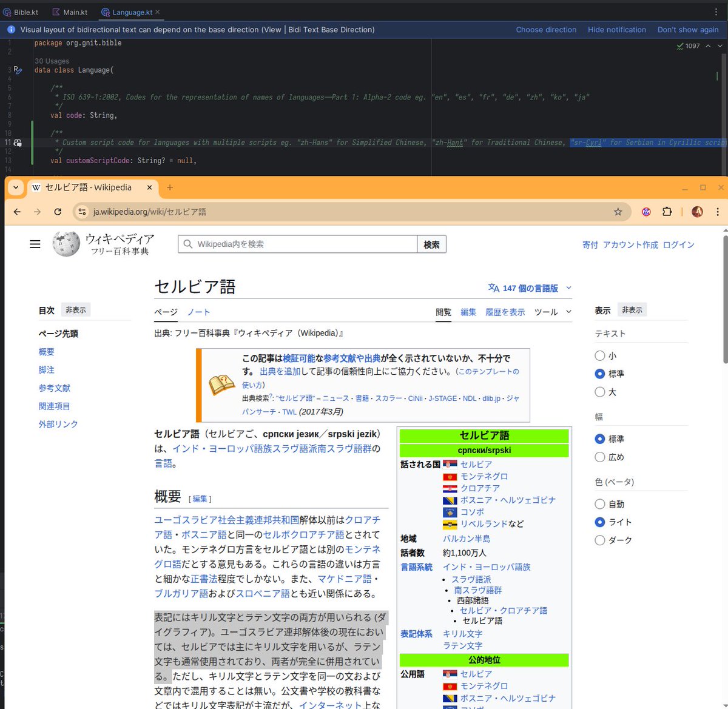The width and height of the screenshot is (728, 709).
Task: Click the info icon in bidi notification
Action: click(x=11, y=29)
